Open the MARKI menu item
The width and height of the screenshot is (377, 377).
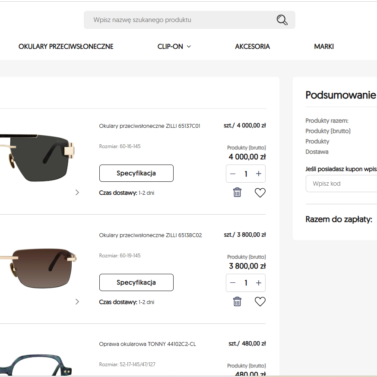[x=324, y=47]
